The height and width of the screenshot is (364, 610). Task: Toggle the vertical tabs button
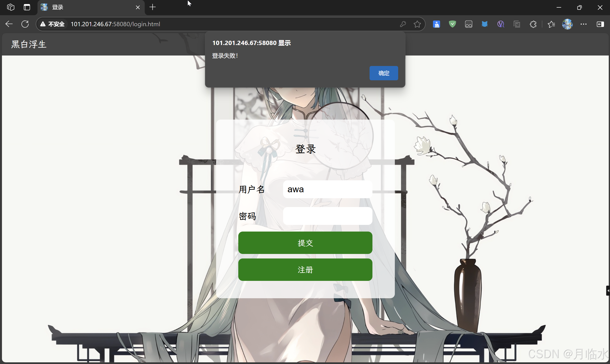pyautogui.click(x=27, y=7)
